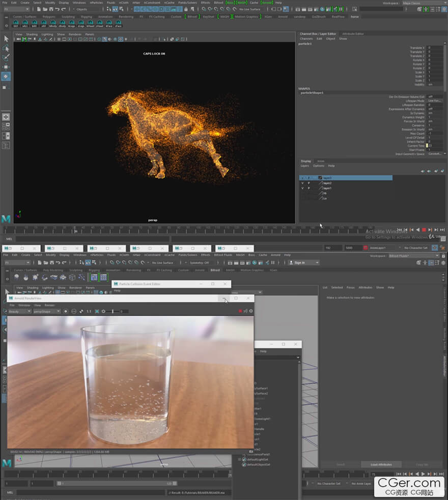Click the Load Attributes button
This screenshot has height=500, width=448.
click(381, 464)
